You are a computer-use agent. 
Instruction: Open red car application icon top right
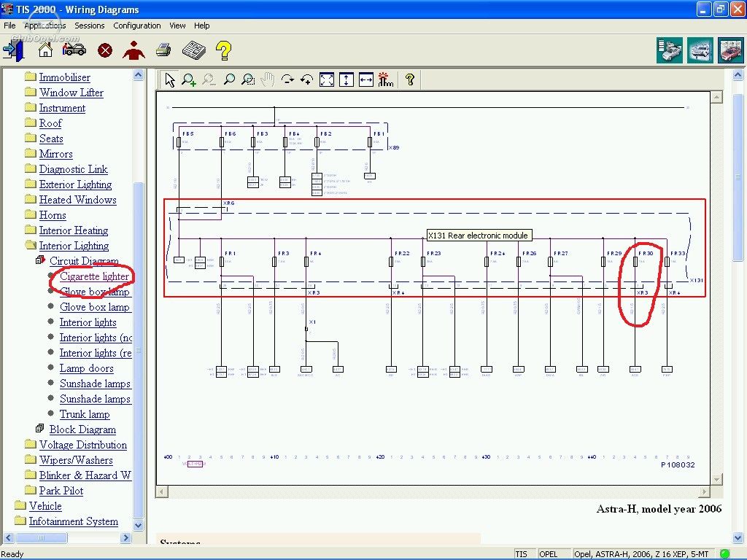click(x=731, y=50)
